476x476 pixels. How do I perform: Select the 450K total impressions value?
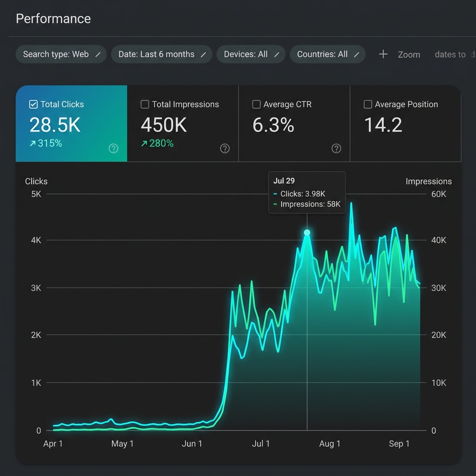click(x=164, y=125)
